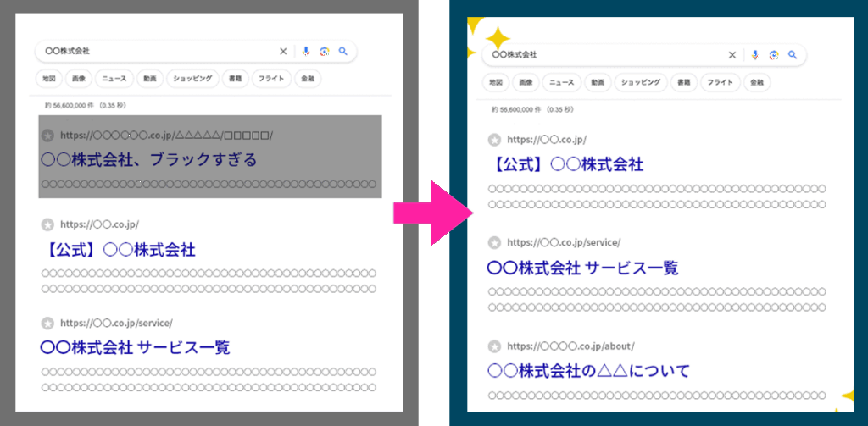Open the 【公式】〇〇株式会社 result in the right panel

(565, 164)
